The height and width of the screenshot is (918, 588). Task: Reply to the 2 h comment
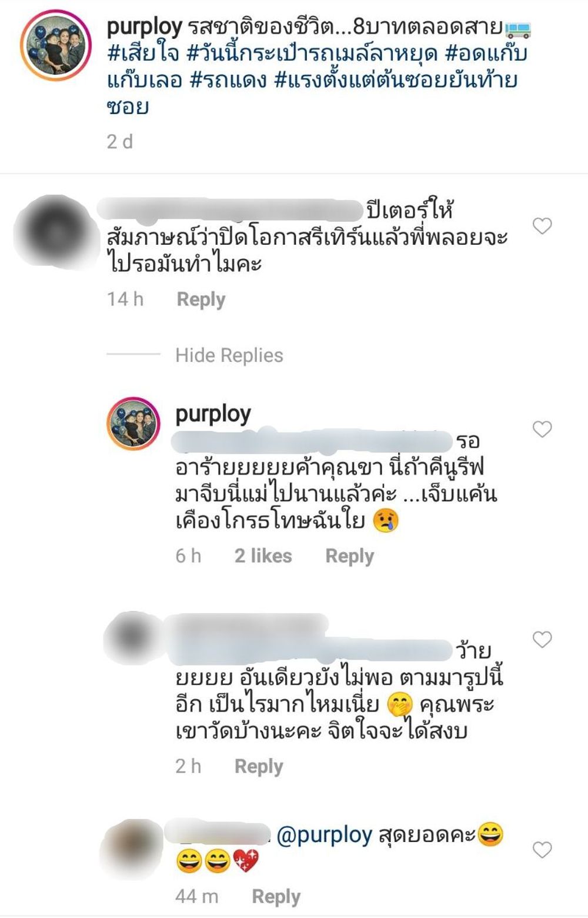tap(259, 766)
